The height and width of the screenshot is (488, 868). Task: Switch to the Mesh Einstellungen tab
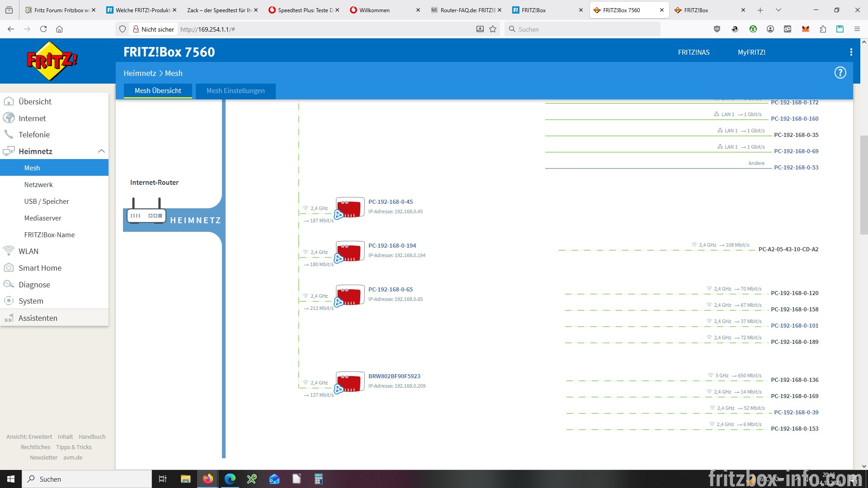[236, 91]
